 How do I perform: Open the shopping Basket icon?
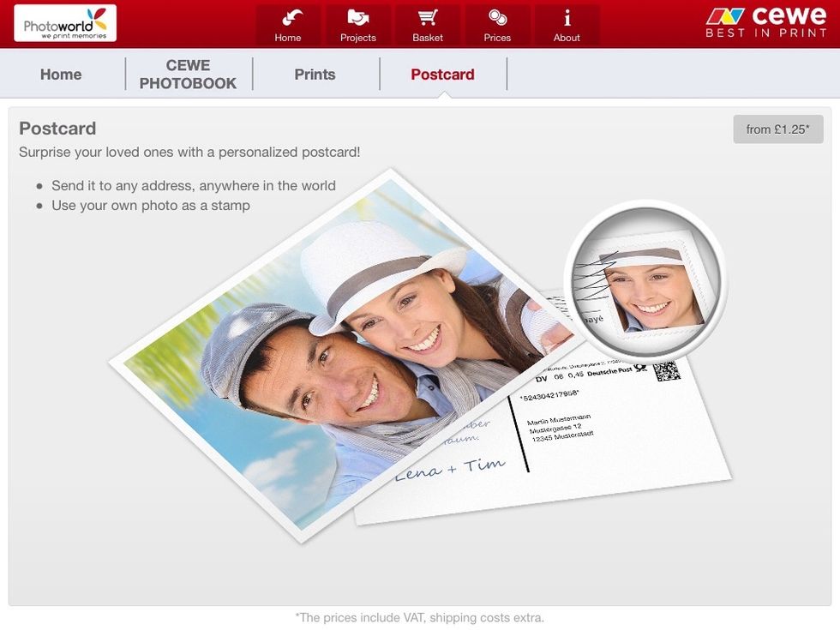pyautogui.click(x=427, y=25)
